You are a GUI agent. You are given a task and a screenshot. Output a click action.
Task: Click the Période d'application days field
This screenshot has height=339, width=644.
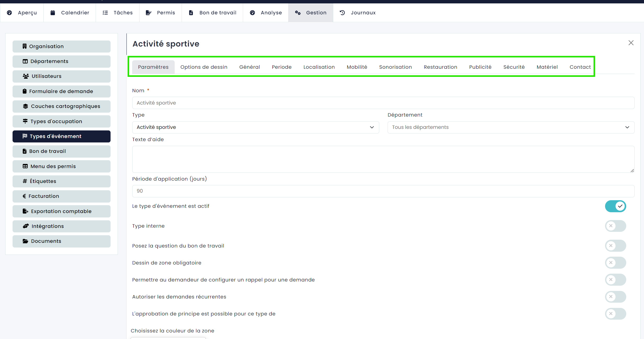pos(383,191)
